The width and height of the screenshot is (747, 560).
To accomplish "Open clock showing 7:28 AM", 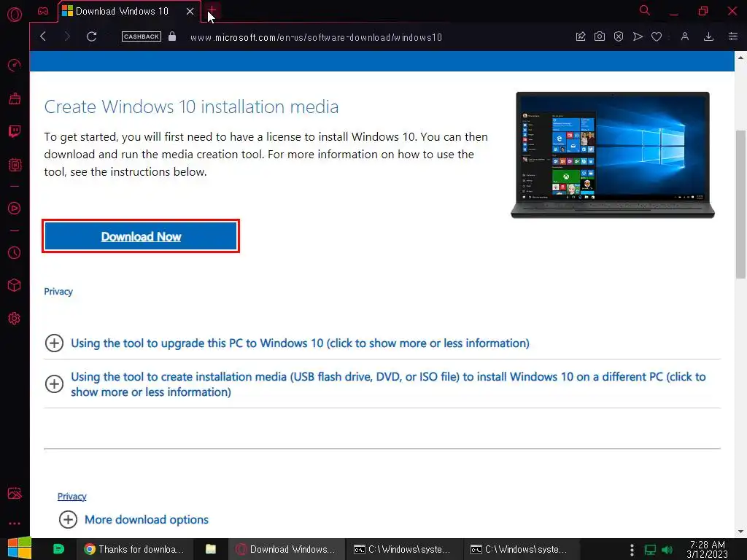I will pos(708,550).
